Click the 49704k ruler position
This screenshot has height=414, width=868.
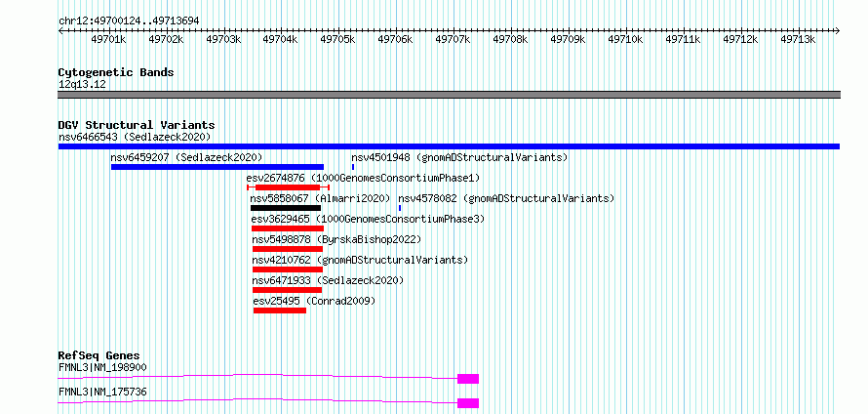[x=281, y=40]
